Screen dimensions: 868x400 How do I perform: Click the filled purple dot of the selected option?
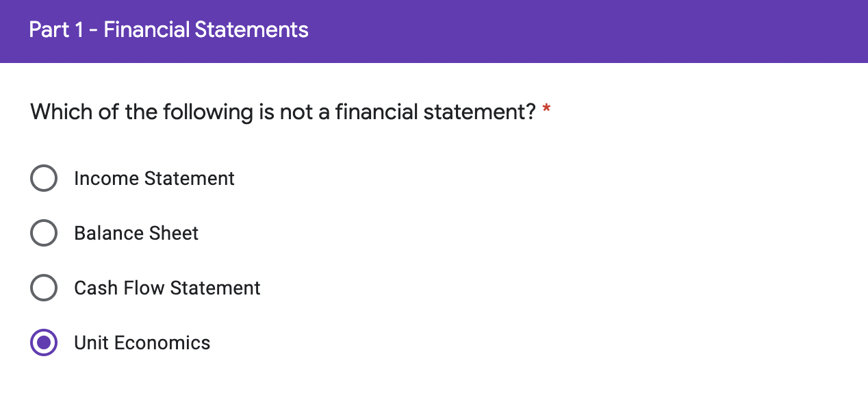(x=44, y=343)
